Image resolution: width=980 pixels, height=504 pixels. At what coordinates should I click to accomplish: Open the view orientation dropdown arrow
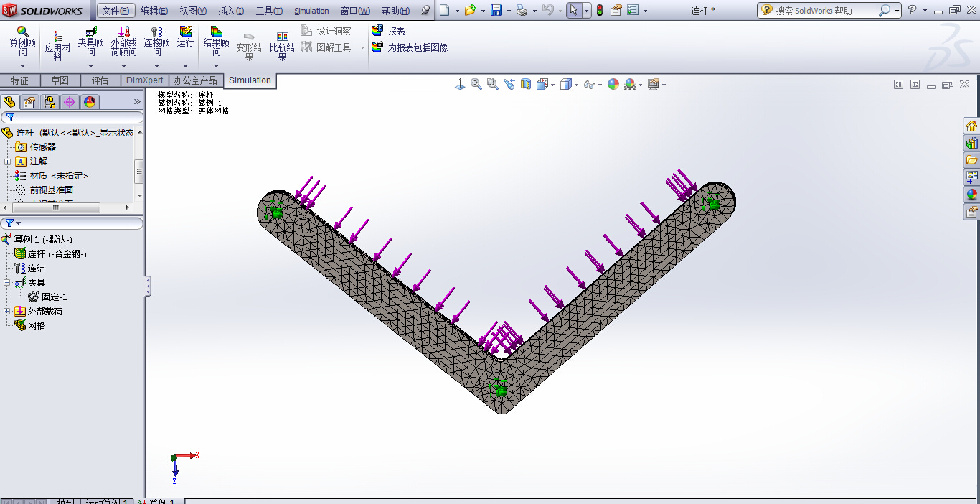coord(552,84)
